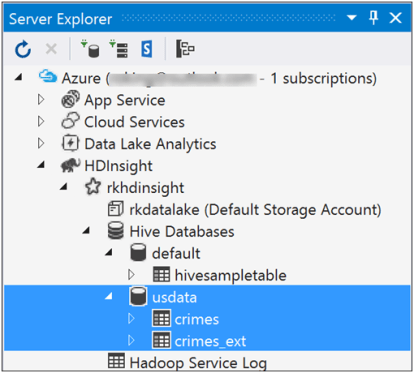Click the hivesampletable table icon
The image size is (414, 373).
click(161, 274)
